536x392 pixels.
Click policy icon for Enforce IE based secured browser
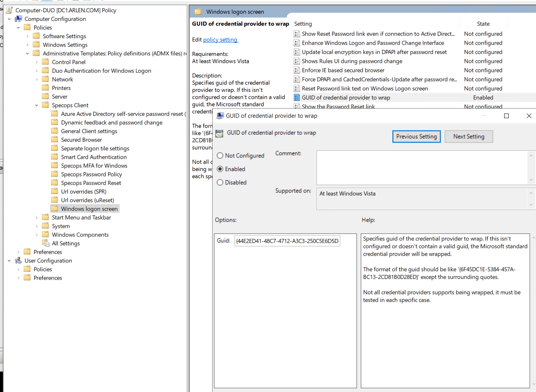[x=297, y=70]
